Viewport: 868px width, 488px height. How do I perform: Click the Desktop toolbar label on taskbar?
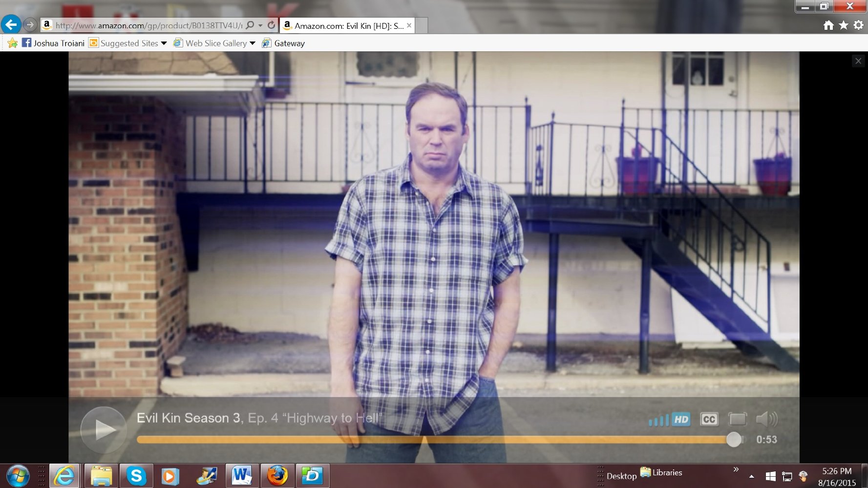tap(621, 476)
